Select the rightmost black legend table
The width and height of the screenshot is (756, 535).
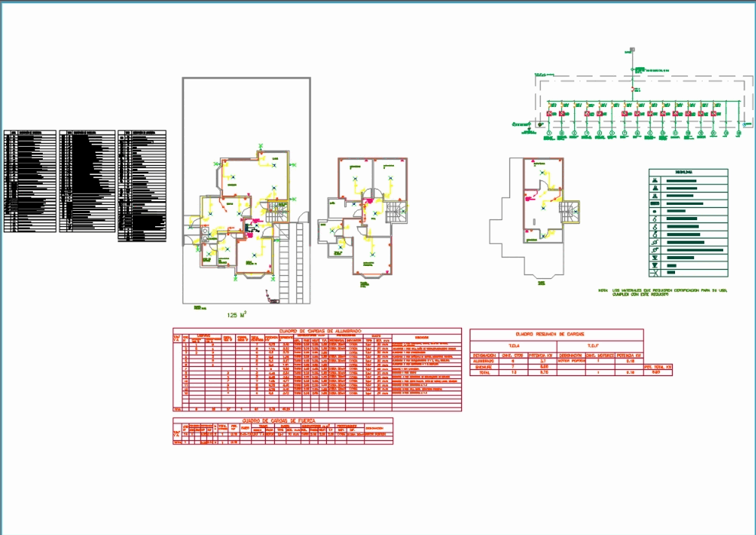142,185
